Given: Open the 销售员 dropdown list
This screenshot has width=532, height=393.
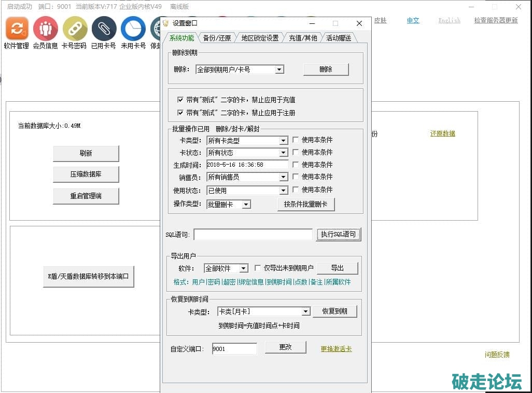Looking at the screenshot, I should coord(283,177).
